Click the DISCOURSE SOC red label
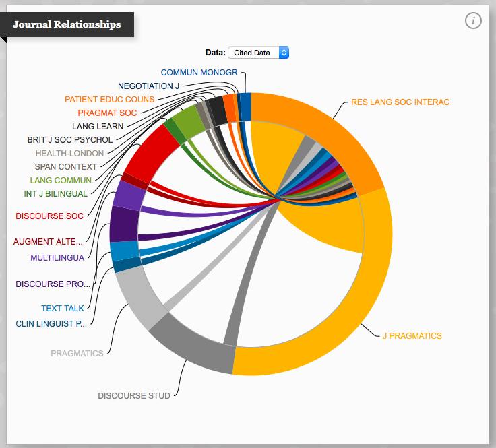496x448 pixels. tap(49, 216)
